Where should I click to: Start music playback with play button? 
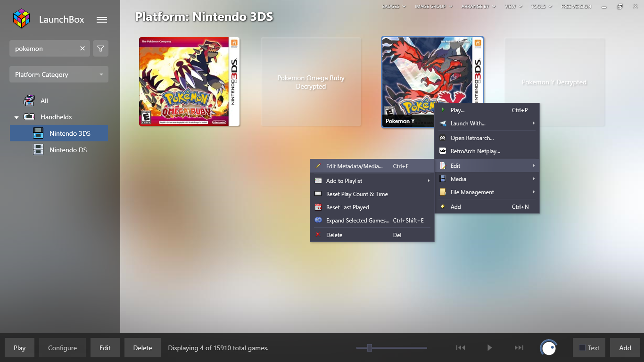tap(489, 348)
